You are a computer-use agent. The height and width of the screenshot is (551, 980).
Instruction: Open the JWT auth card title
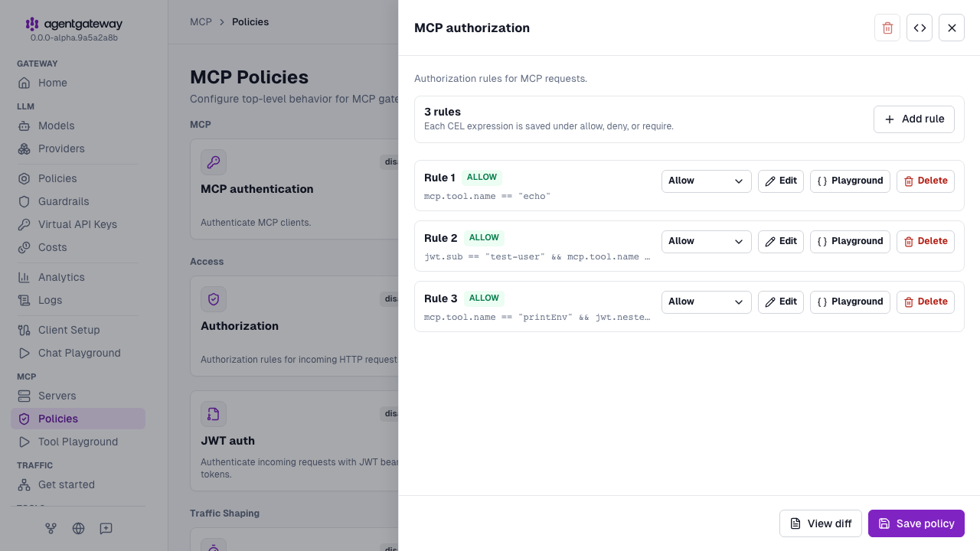(x=227, y=441)
